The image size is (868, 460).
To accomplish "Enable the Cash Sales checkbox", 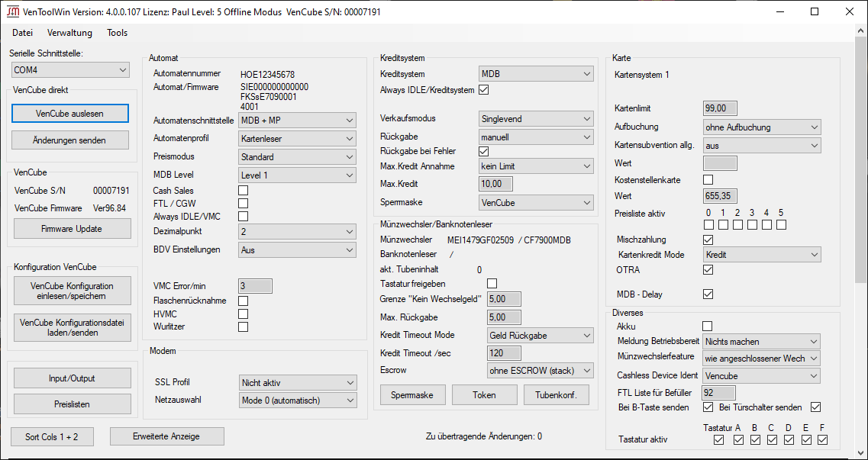I will coord(244,191).
